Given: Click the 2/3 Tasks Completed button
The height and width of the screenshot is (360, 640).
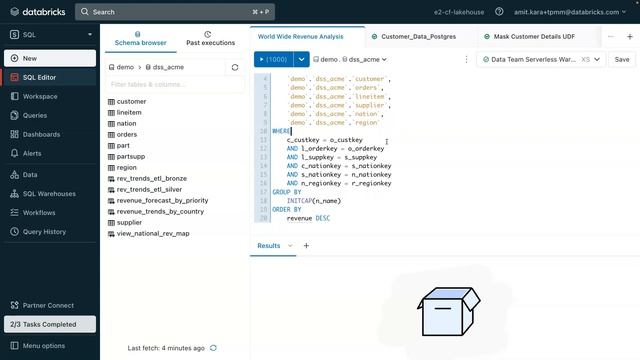Looking at the screenshot, I should coord(50,324).
